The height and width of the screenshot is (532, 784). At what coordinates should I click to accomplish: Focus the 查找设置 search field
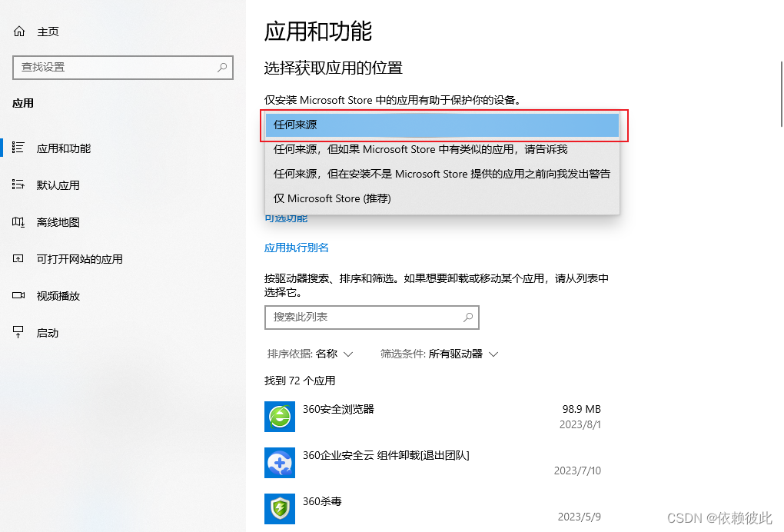click(x=123, y=67)
